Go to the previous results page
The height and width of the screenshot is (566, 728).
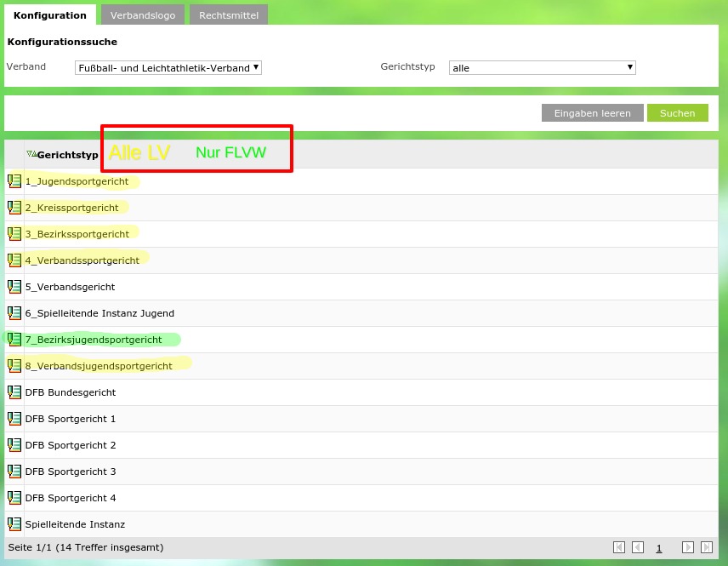click(638, 547)
